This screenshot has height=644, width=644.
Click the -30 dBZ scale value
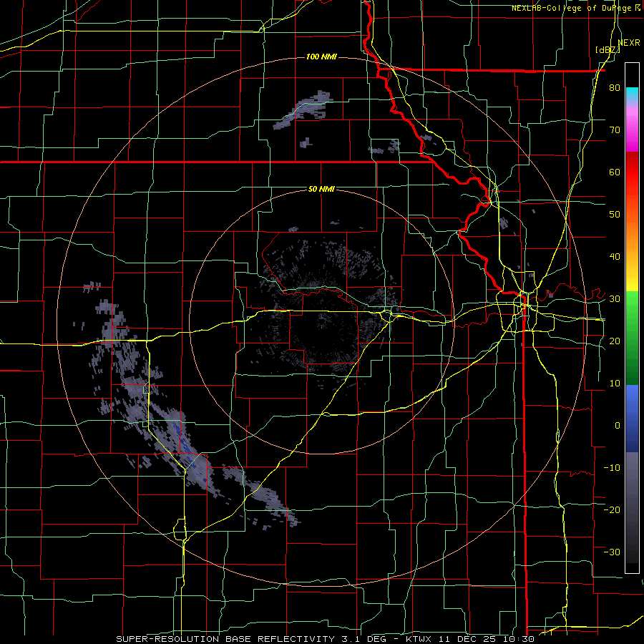pyautogui.click(x=612, y=552)
